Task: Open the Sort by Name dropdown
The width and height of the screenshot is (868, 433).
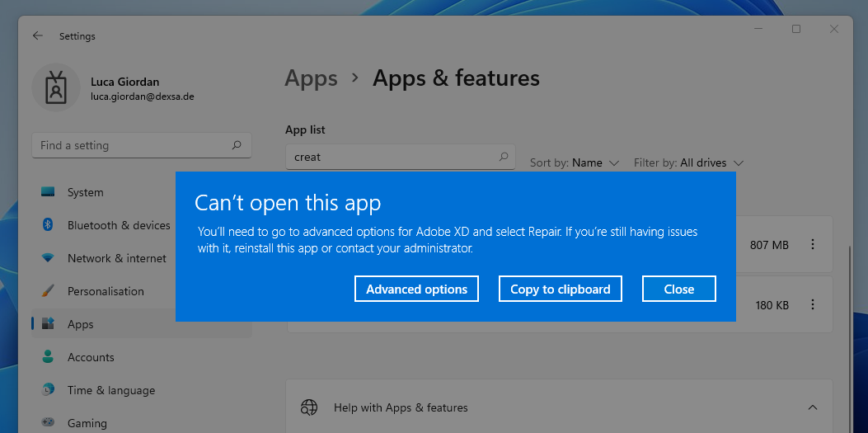Action: (575, 162)
